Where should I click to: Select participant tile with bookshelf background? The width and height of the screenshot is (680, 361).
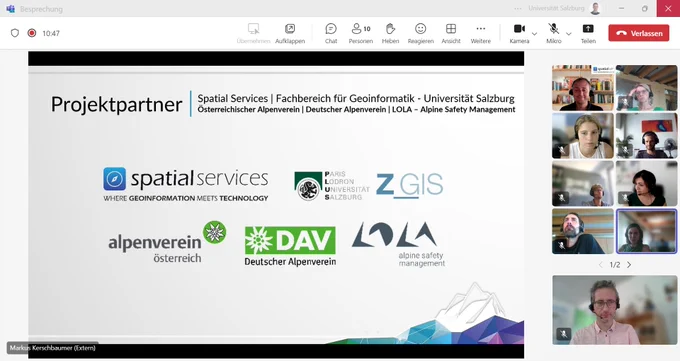coord(583,88)
